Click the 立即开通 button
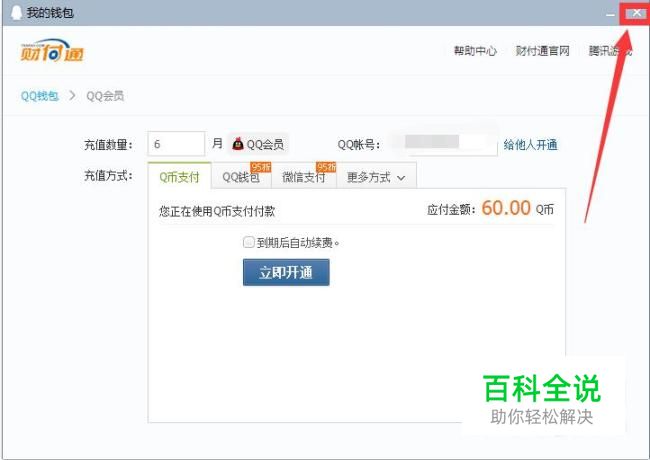This screenshot has width=650, height=460. (x=286, y=272)
